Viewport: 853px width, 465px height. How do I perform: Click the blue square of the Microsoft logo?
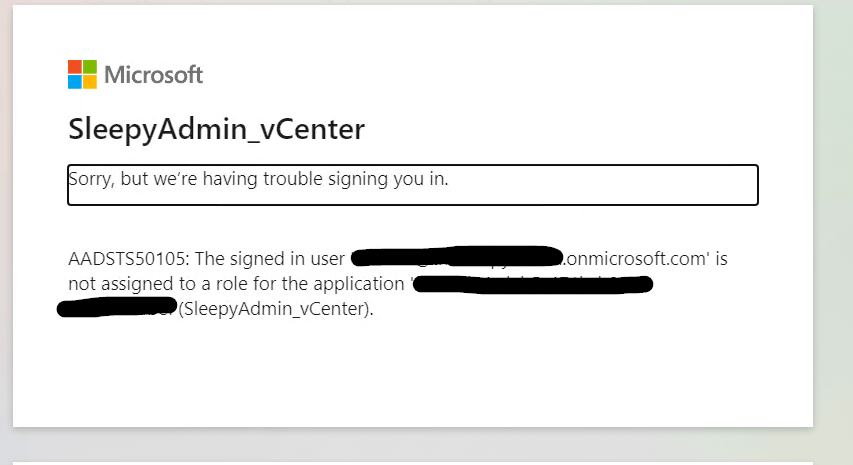tap(75, 82)
